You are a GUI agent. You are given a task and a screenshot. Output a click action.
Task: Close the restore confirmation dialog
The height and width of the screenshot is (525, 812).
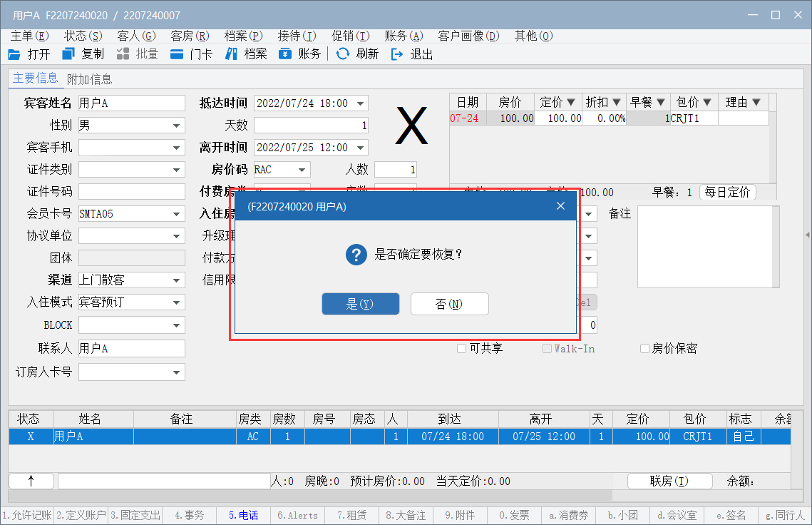560,206
